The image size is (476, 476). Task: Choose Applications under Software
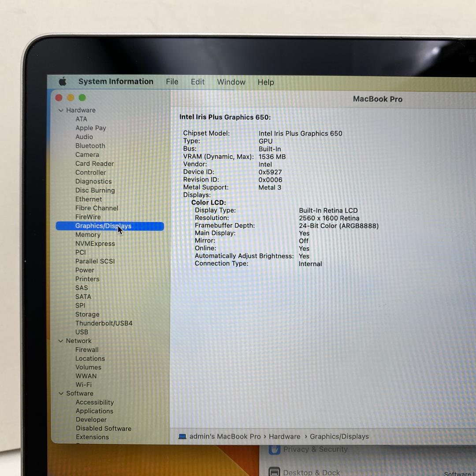pos(94,411)
